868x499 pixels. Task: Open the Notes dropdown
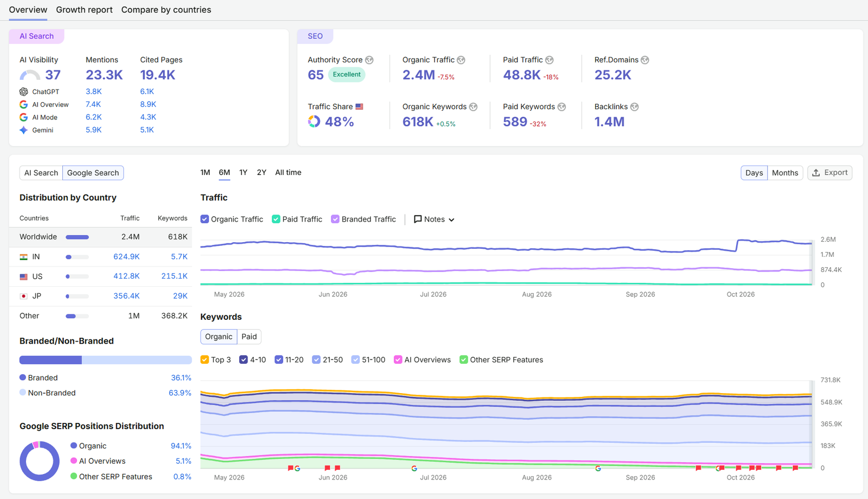[434, 219]
